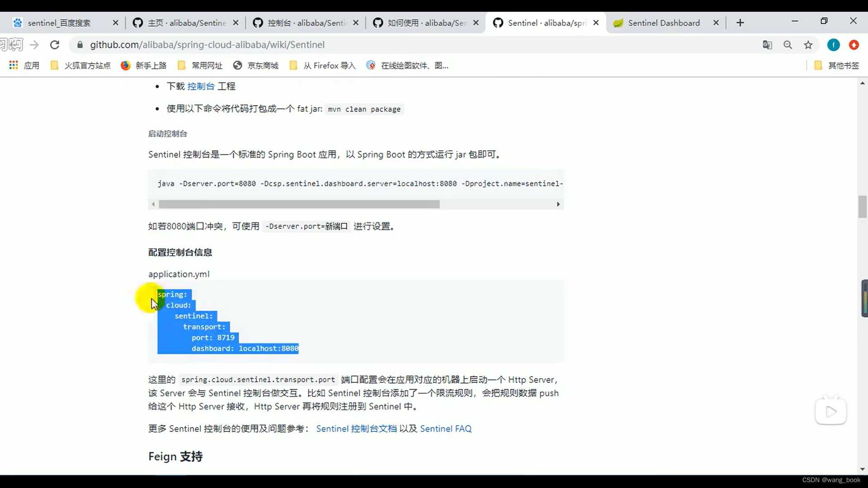Click the page scrollbar down arrow
Screen dimensions: 868x488
863,469
